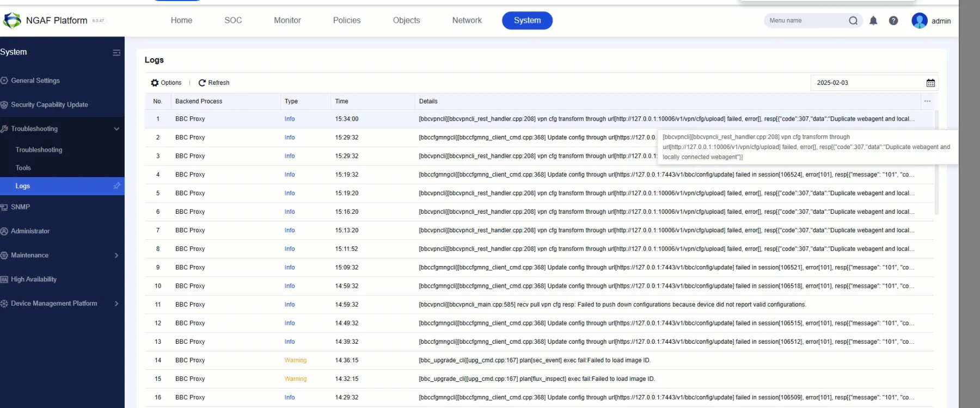Open the column settings ellipsis icon
This screenshot has width=980, height=408.
pyautogui.click(x=927, y=101)
